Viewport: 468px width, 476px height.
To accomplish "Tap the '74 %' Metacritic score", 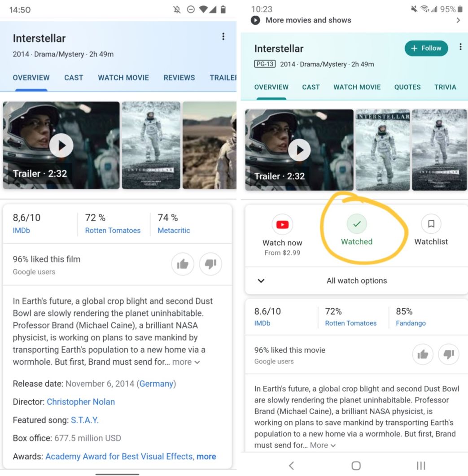I will click(x=168, y=218).
